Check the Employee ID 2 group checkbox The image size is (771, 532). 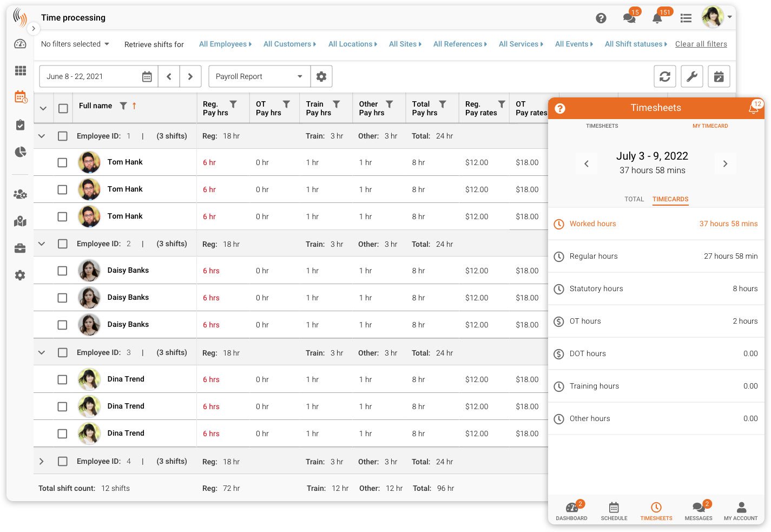pyautogui.click(x=63, y=244)
